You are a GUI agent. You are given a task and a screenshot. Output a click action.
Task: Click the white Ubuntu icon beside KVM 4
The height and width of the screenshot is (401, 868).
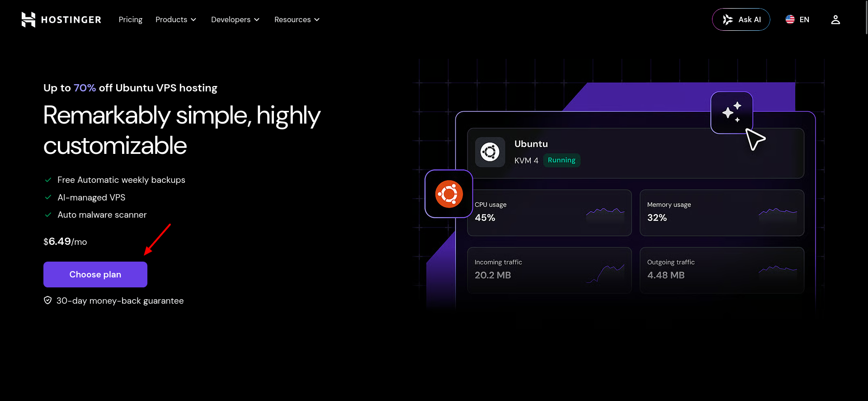[x=490, y=152]
